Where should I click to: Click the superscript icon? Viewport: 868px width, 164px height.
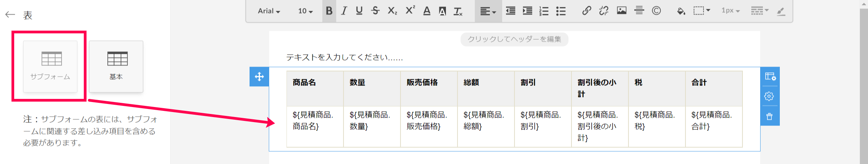[410, 10]
